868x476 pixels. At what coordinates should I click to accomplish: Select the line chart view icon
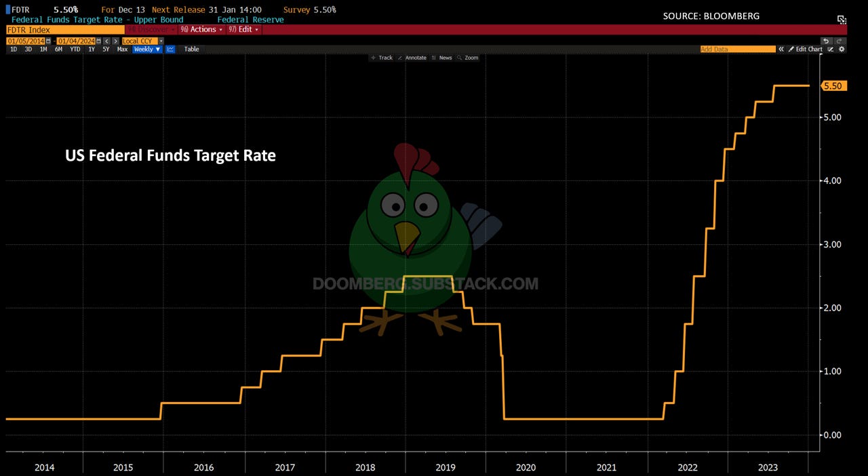[170, 49]
